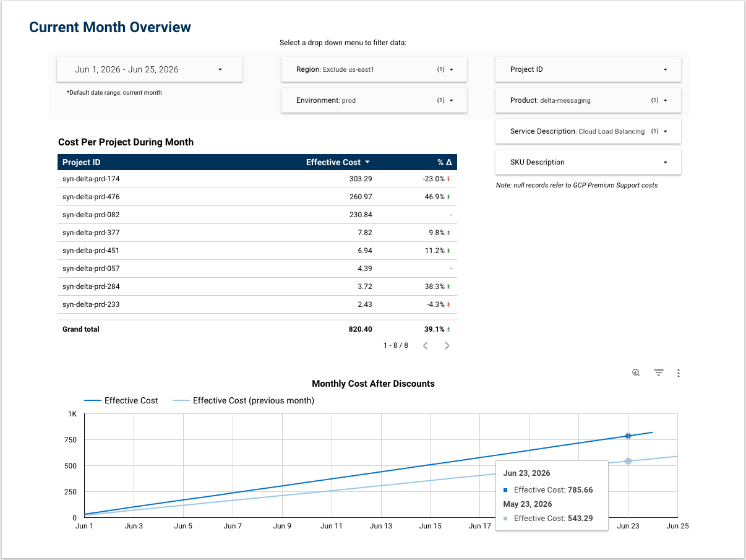Open the Product: delta-messaging dropdown
This screenshot has width=746, height=560.
click(588, 100)
